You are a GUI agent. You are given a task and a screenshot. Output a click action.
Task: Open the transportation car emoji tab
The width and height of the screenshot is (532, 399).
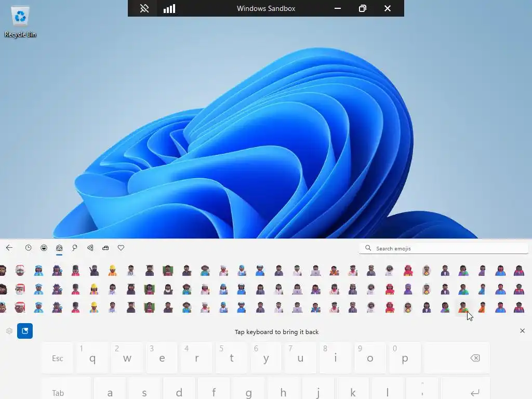[x=105, y=248]
